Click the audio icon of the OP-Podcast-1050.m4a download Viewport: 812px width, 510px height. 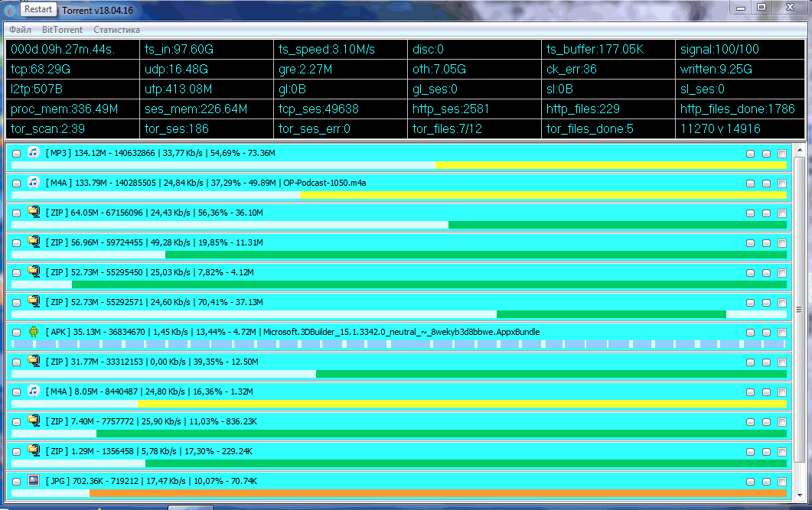(33, 183)
